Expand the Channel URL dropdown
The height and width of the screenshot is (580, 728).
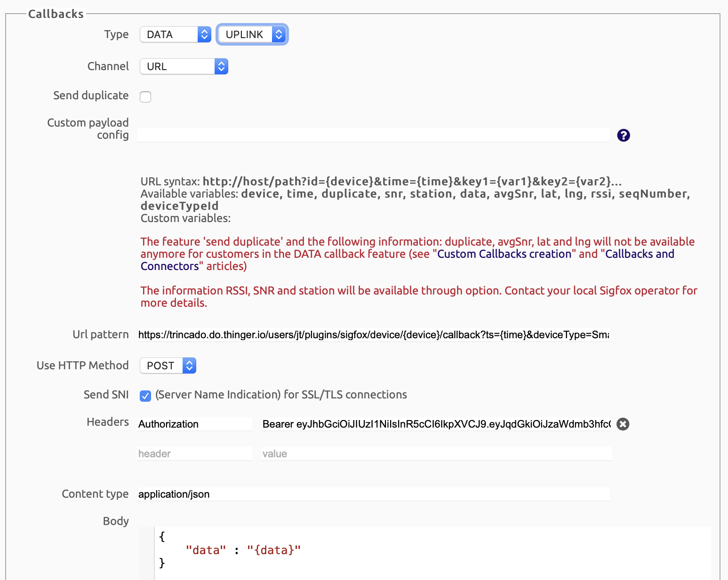point(184,67)
